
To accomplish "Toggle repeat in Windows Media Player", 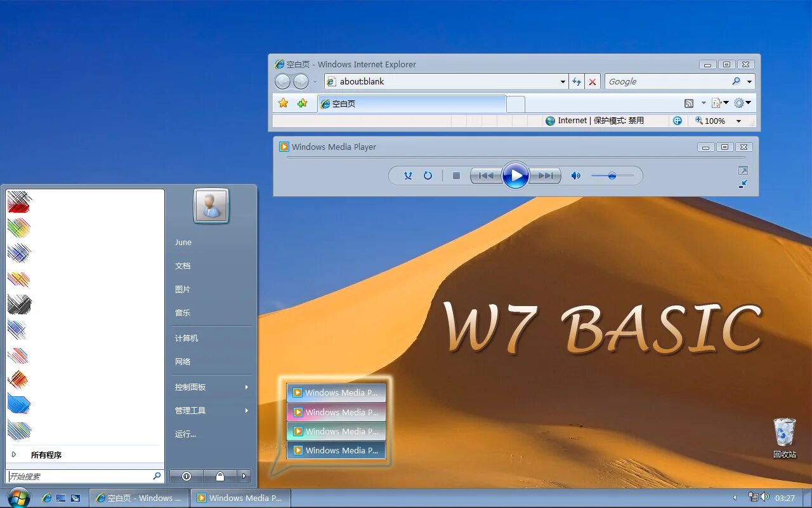I will click(428, 176).
